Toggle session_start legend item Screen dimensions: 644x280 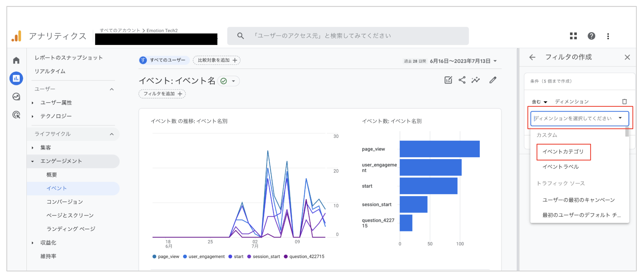[264, 257]
